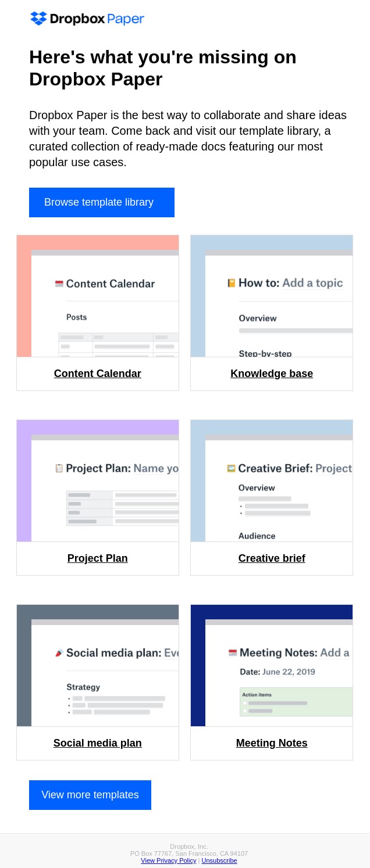Open the Project Plan template link
The image size is (370, 868).
point(98,558)
